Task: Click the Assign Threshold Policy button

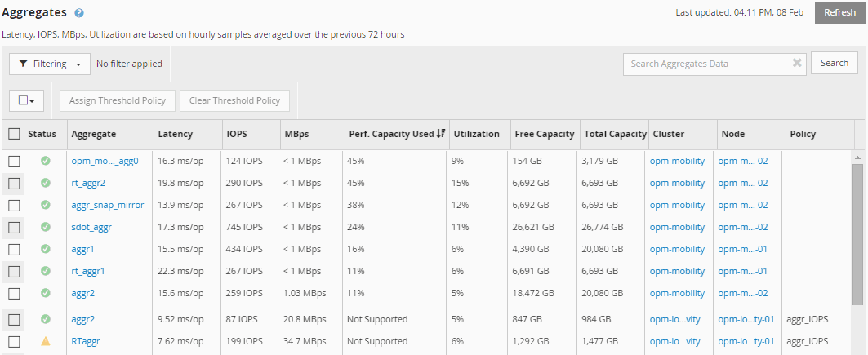Action: [x=118, y=100]
